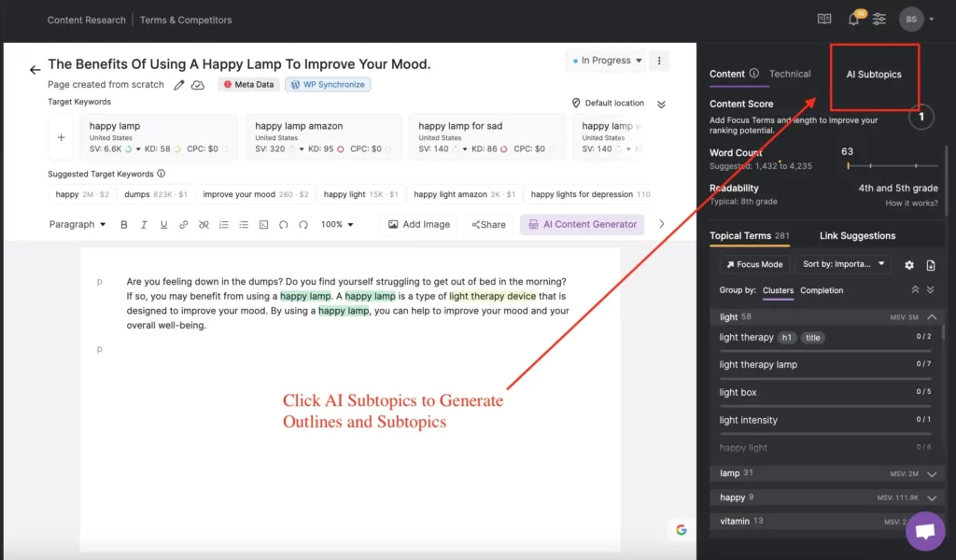Switch to the Link Suggestions tab
This screenshot has width=956, height=560.
pos(857,236)
